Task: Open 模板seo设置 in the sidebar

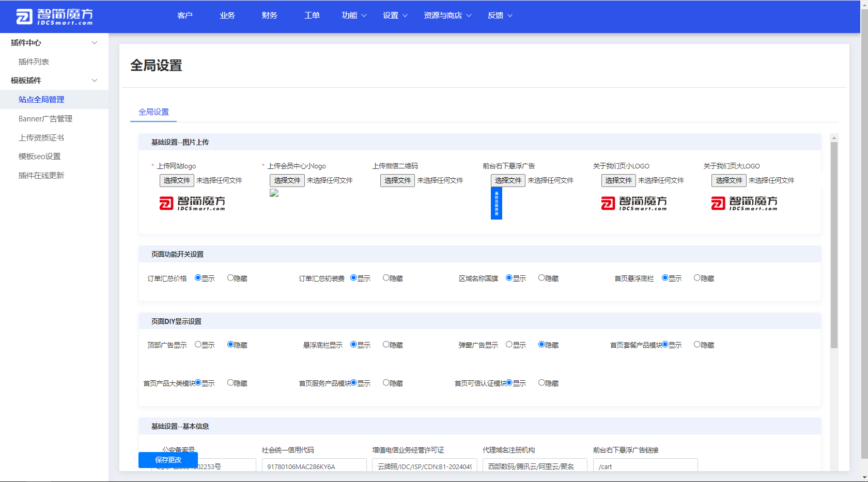Action: (40, 156)
